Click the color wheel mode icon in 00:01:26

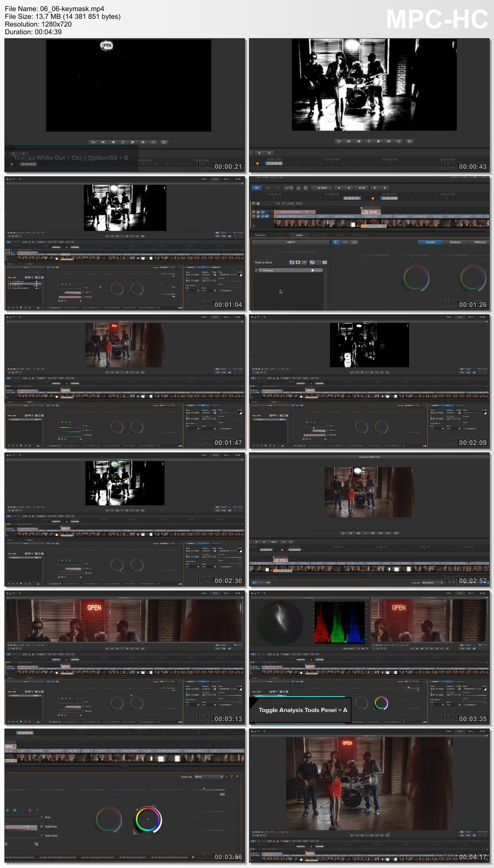point(336,242)
